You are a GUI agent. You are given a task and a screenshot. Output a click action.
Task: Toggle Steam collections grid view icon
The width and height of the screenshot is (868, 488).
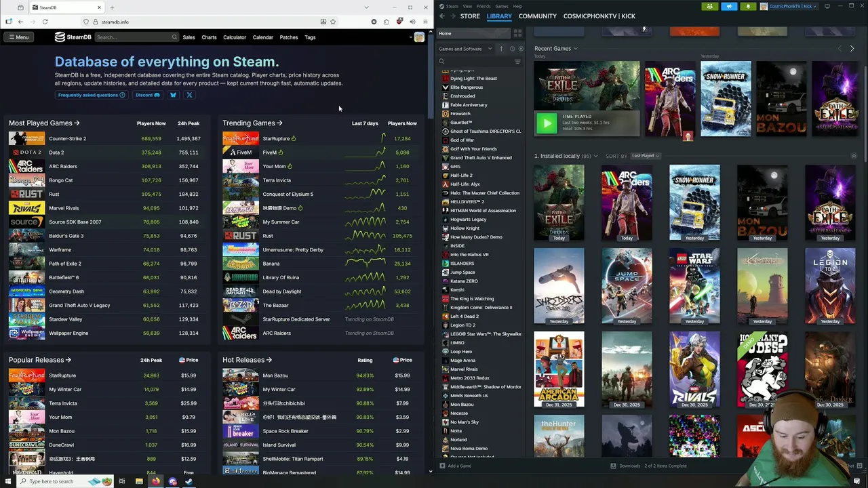pyautogui.click(x=518, y=33)
